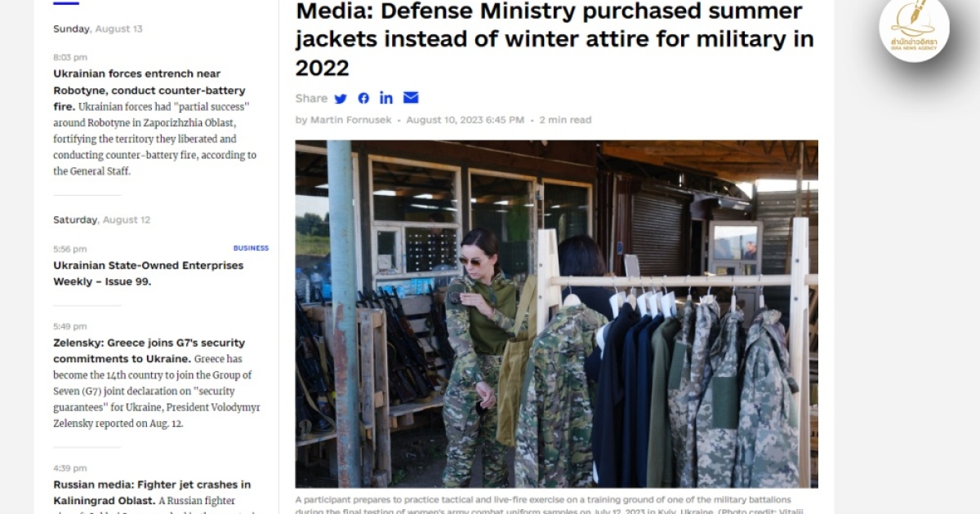Viewport: 980px width, 514px height.
Task: Click the 8:03 pm timestamp
Action: pos(70,57)
